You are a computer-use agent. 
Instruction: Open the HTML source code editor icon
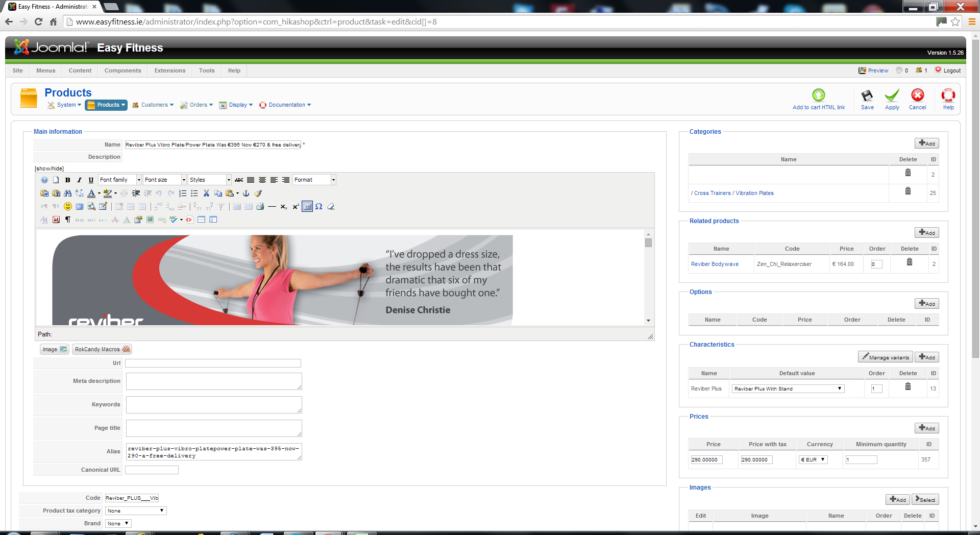coord(189,220)
